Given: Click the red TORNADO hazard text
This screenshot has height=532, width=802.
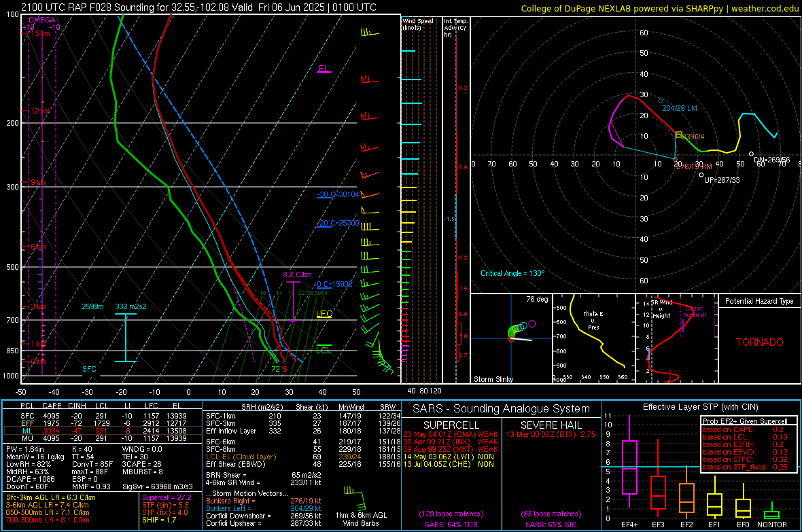Looking at the screenshot, I should 760,342.
